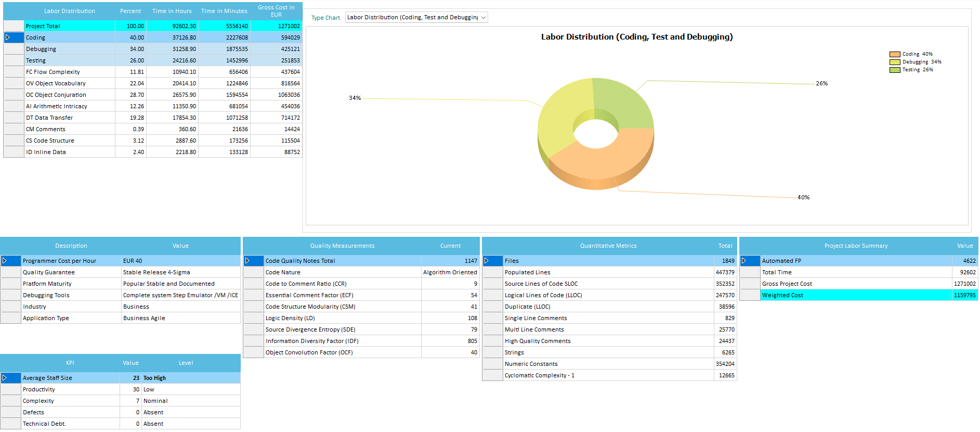Click the Average Staff Size row arrow
Viewport: 980px width, 432px height.
[x=5, y=378]
